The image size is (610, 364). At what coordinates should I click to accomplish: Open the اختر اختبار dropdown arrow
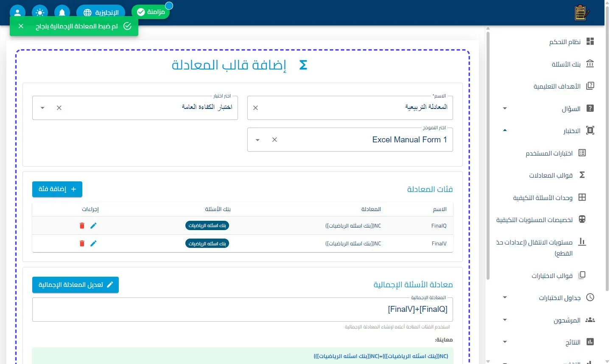point(42,108)
